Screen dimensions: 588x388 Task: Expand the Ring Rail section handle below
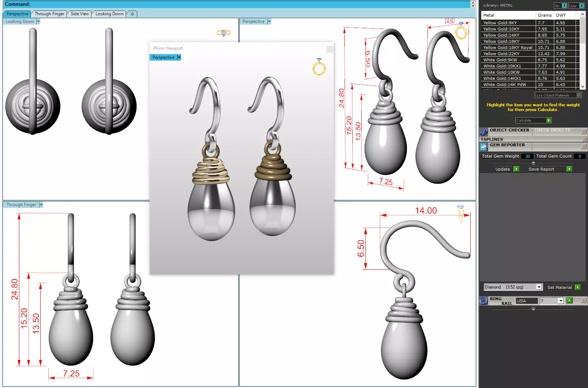(x=533, y=309)
